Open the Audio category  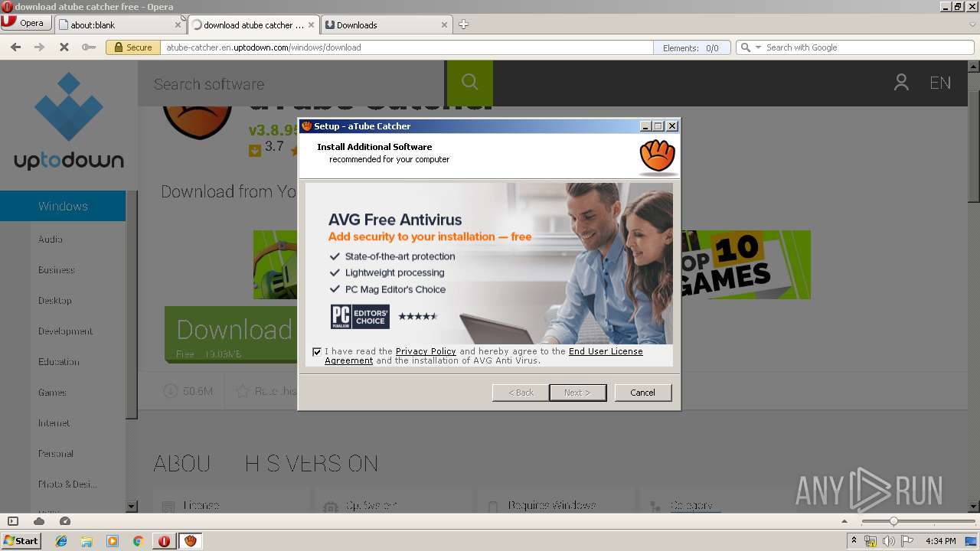(51, 240)
